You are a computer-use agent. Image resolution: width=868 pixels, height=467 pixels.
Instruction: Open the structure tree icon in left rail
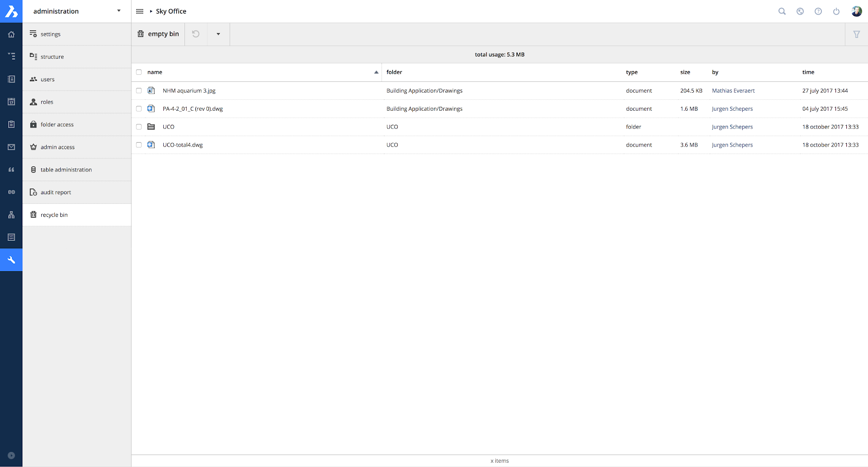[x=11, y=56]
